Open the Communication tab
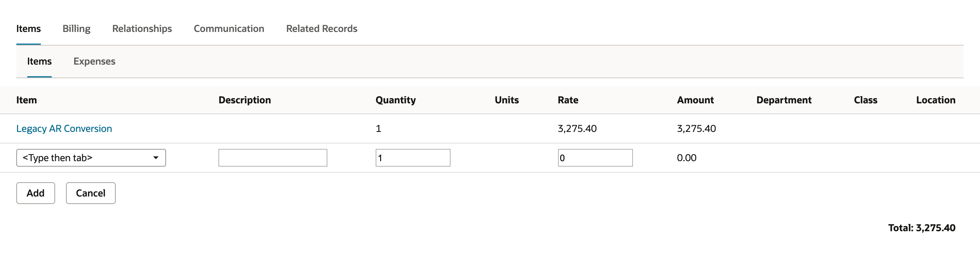Image resolution: width=980 pixels, height=272 pixels. click(229, 29)
